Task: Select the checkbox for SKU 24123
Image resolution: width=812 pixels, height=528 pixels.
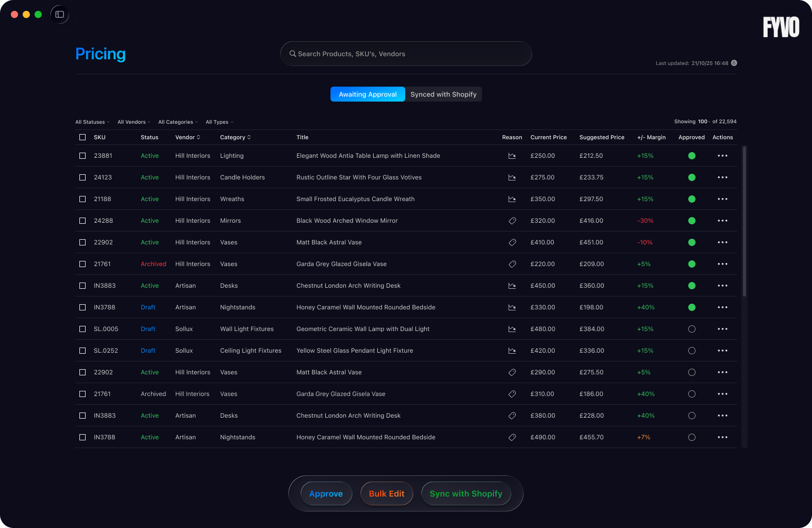Action: [82, 177]
